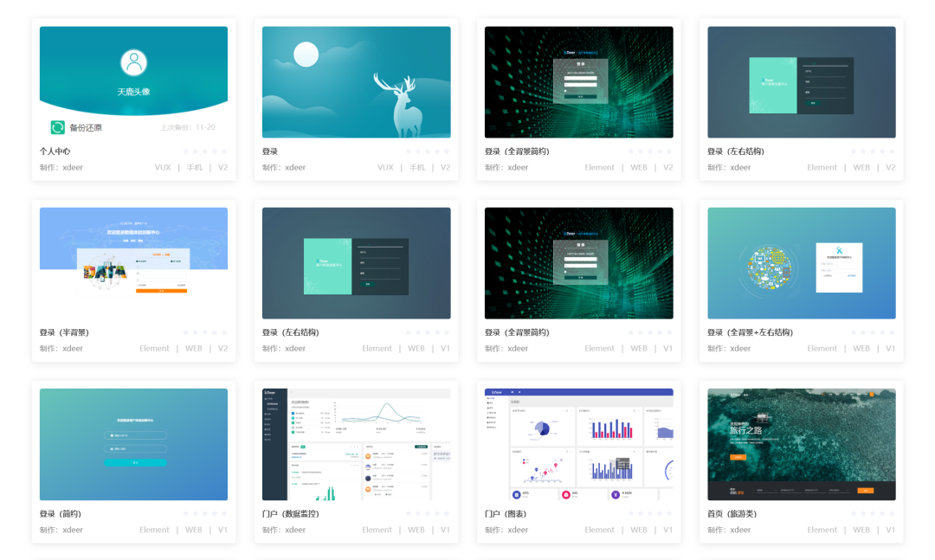Click the avatar icon in 个人中心 preview
Screen dimensions: 935x560
pyautogui.click(x=133, y=63)
